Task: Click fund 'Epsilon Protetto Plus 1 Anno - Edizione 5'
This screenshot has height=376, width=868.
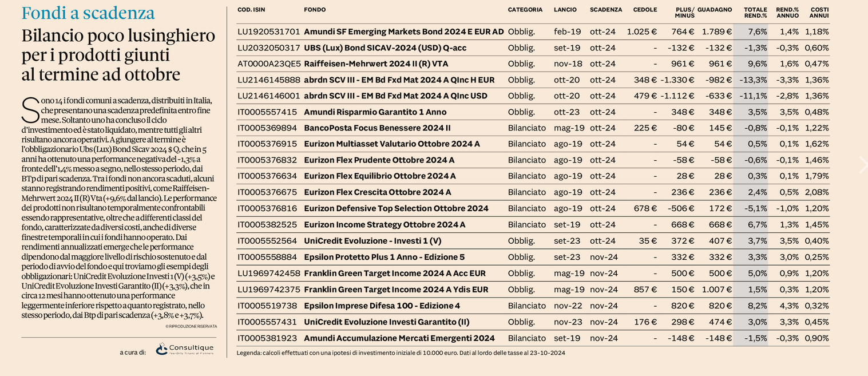Action: [x=385, y=258]
